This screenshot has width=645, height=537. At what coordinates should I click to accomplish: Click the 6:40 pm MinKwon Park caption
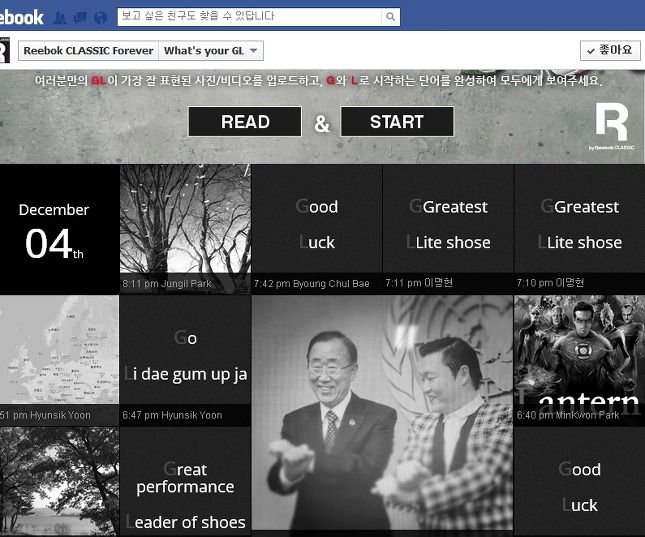pyautogui.click(x=568, y=415)
